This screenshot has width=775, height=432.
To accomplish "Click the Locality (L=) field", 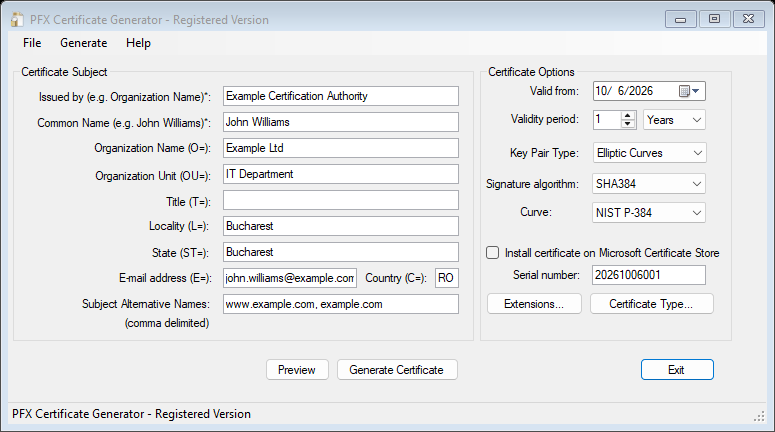I will [341, 226].
